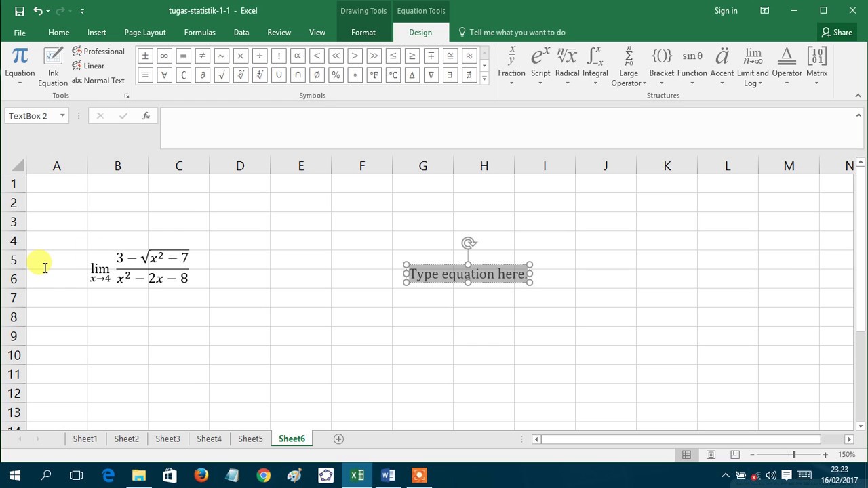The image size is (868, 488).
Task: Open the Large Operator dropdown
Action: click(629, 67)
